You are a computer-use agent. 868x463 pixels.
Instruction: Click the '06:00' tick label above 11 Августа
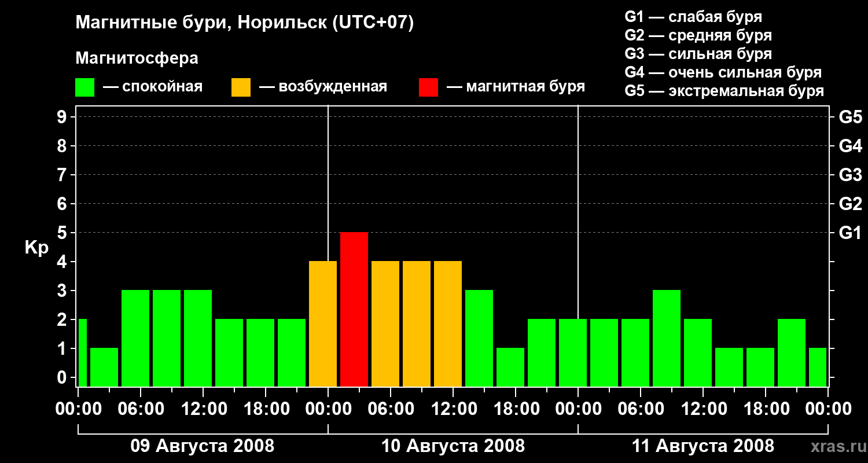[x=641, y=409]
